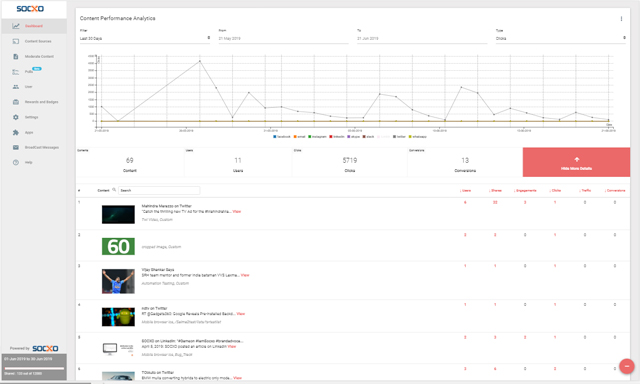Toggle twitter series in chart legend
The height and width of the screenshot is (384, 640).
400,137
